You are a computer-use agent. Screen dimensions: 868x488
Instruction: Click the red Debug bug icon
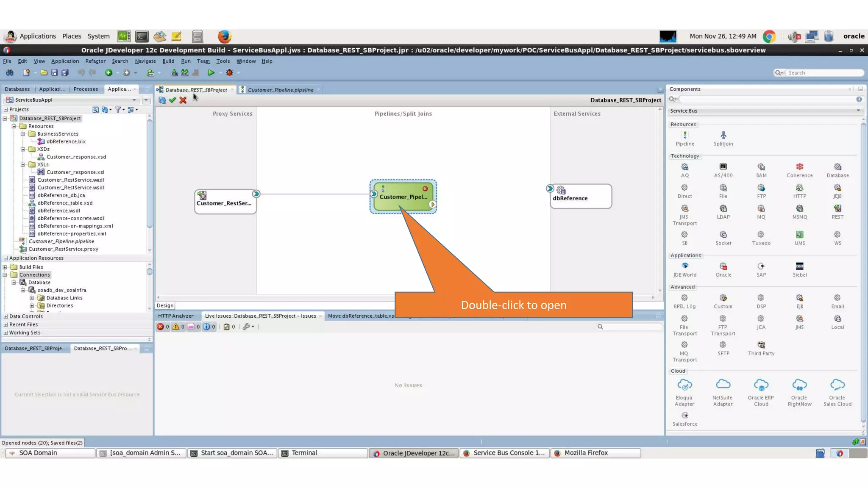click(x=229, y=73)
